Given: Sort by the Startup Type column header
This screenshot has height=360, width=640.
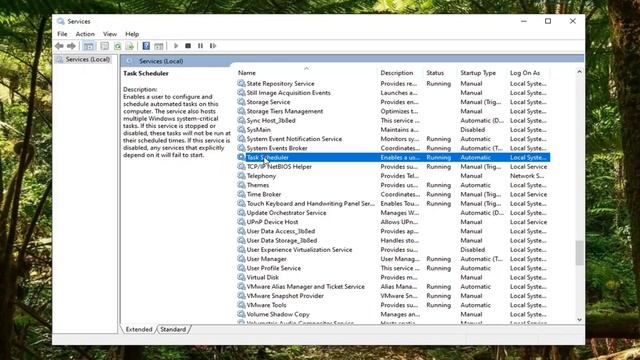Looking at the screenshot, I should (482, 73).
